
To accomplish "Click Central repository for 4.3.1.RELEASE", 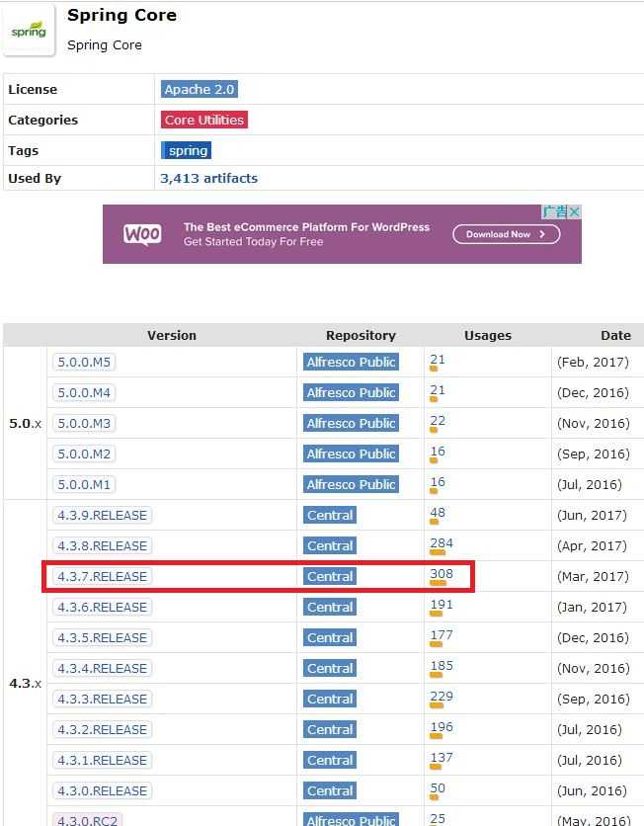I will pyautogui.click(x=330, y=760).
